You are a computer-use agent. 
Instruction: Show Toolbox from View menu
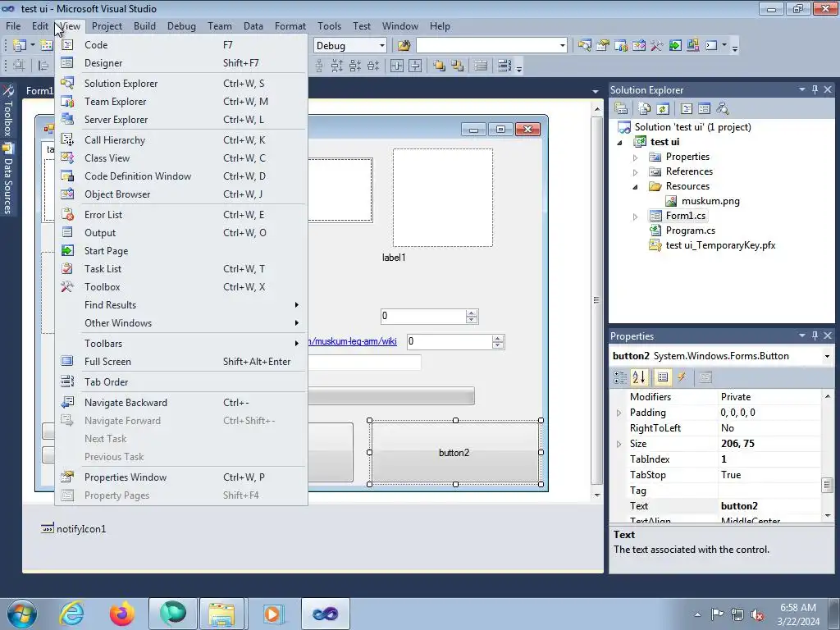pos(181,287)
